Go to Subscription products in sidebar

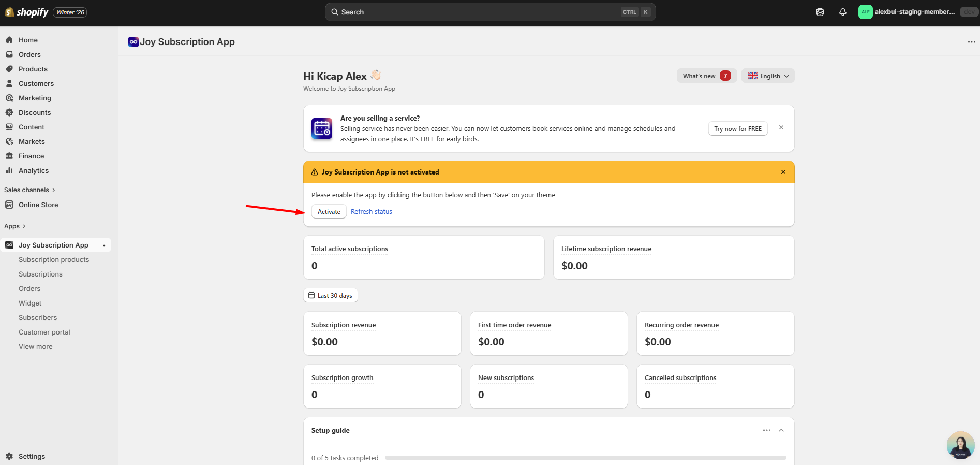54,259
